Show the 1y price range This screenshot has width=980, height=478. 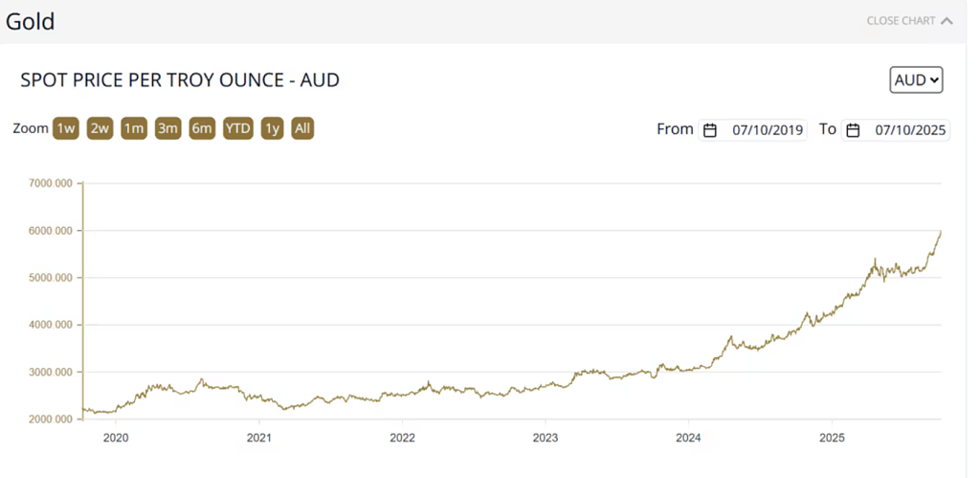[273, 129]
